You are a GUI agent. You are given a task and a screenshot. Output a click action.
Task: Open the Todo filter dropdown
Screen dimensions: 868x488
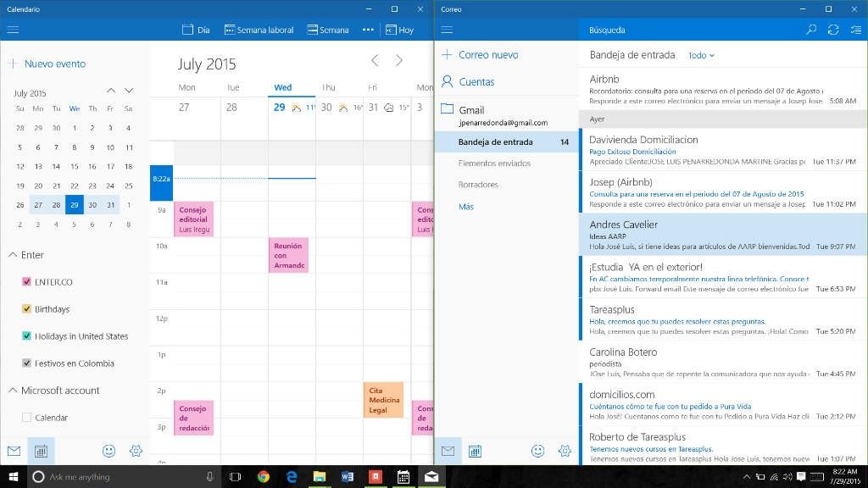tap(701, 55)
